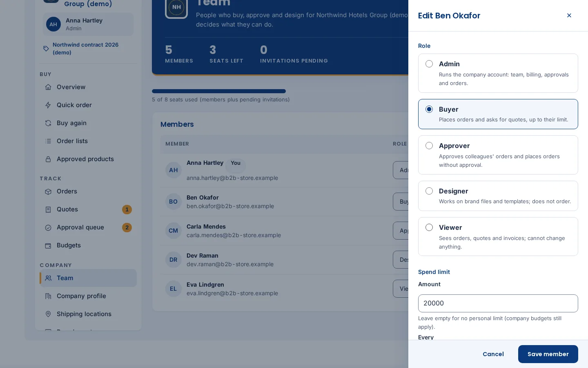The width and height of the screenshot is (588, 368).
Task: Open Eva Lindgren's role dropdown
Action: [401, 289]
